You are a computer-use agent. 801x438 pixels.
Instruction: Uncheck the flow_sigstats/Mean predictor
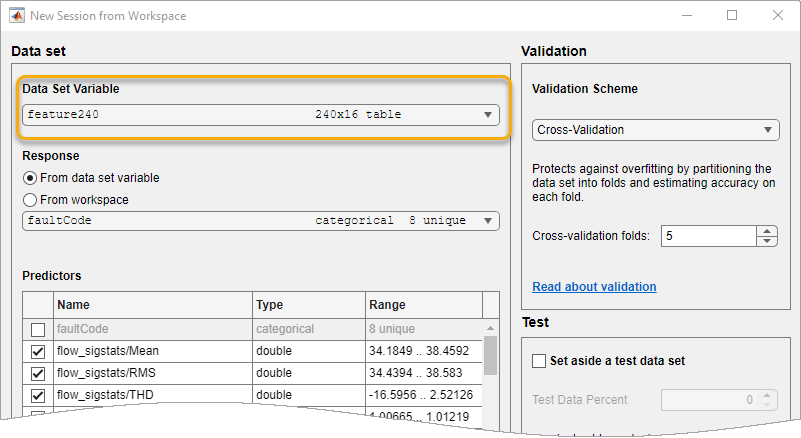(x=38, y=352)
